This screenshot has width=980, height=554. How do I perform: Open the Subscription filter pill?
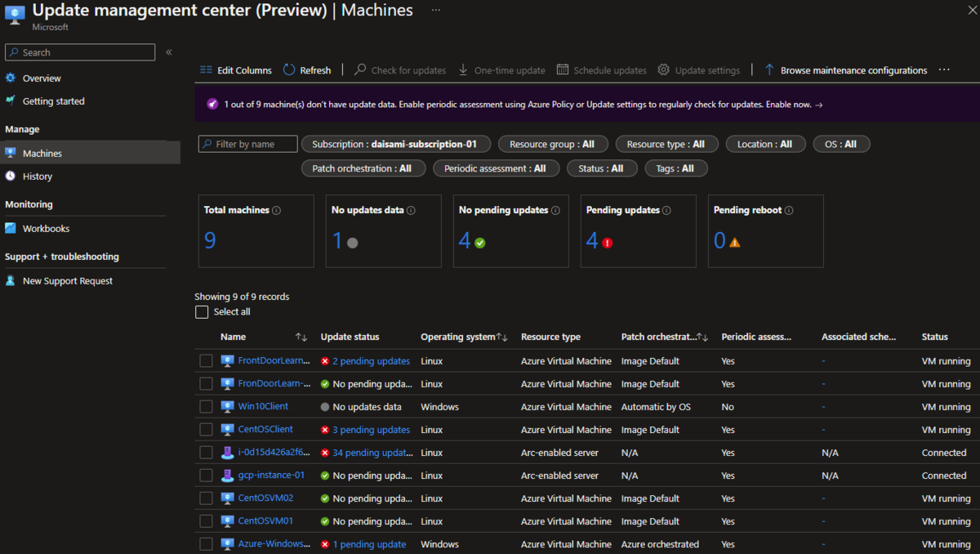(396, 144)
